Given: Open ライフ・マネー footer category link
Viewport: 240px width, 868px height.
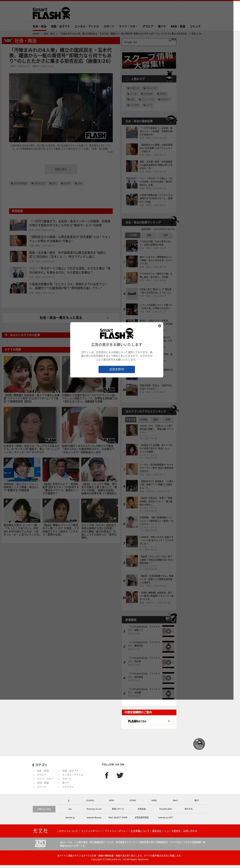Looking at the screenshot, I should [x=45, y=779].
